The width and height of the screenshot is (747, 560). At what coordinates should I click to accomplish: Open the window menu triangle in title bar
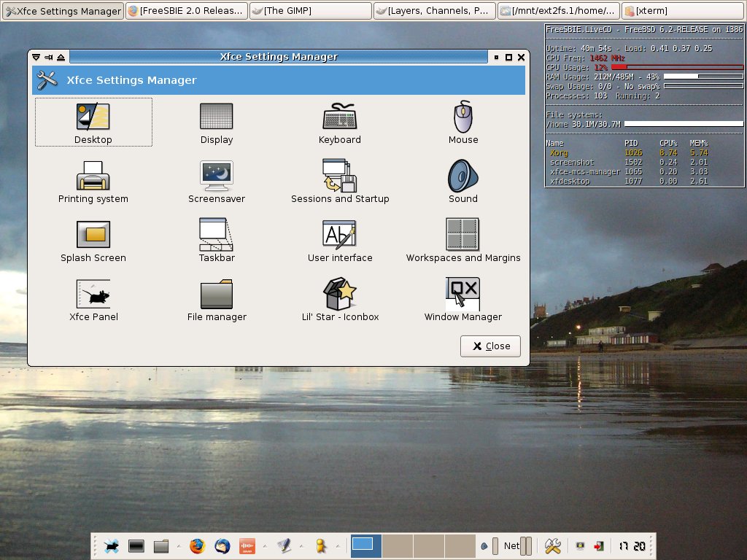36,57
